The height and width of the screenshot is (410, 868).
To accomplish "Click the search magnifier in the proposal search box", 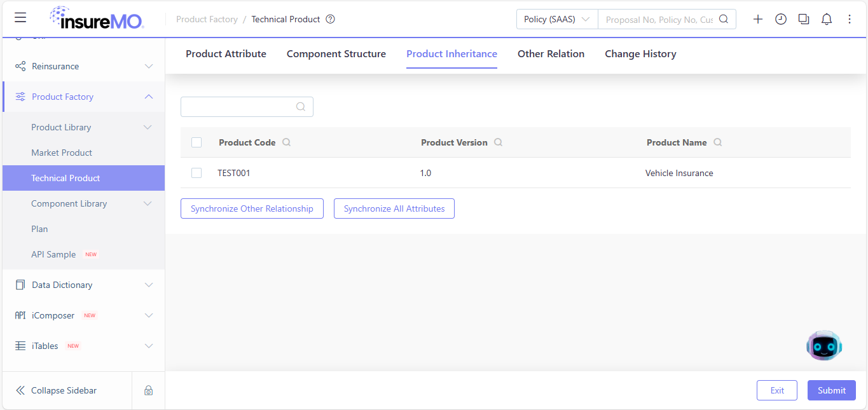I will click(x=724, y=19).
